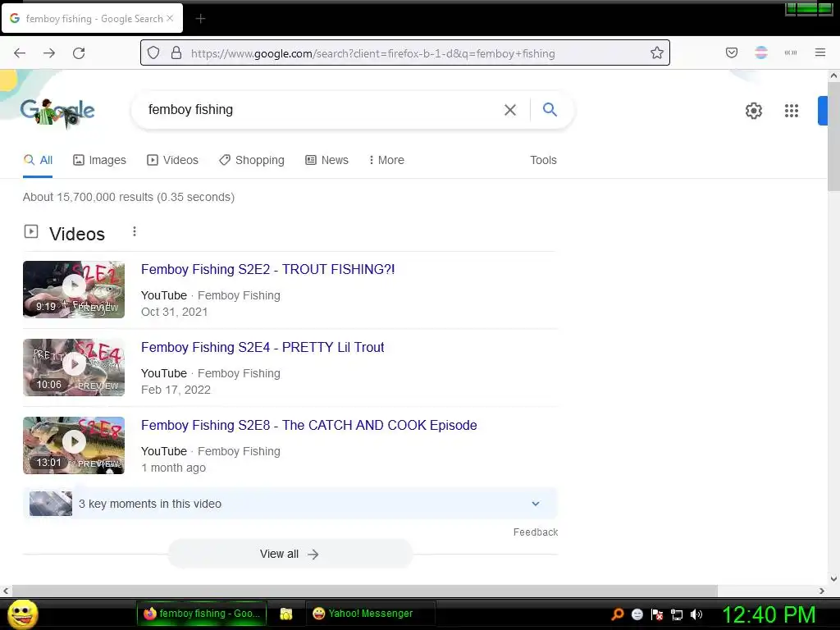
Task: Bookmark this page with the star icon
Action: [x=657, y=52]
